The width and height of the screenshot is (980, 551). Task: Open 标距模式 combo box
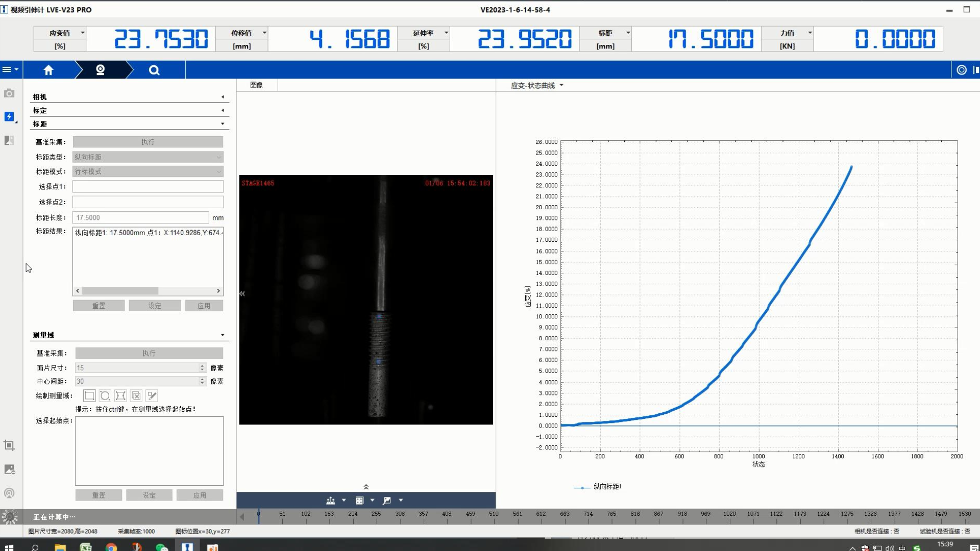(148, 171)
